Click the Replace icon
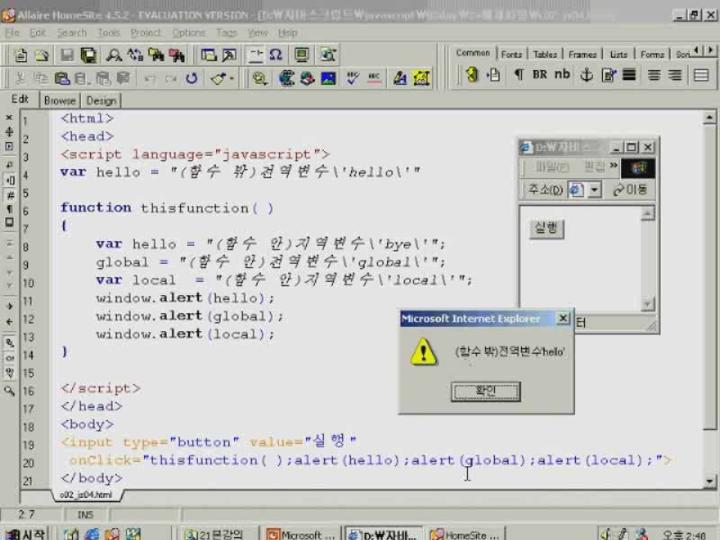This screenshot has width=720, height=540. tap(135, 56)
